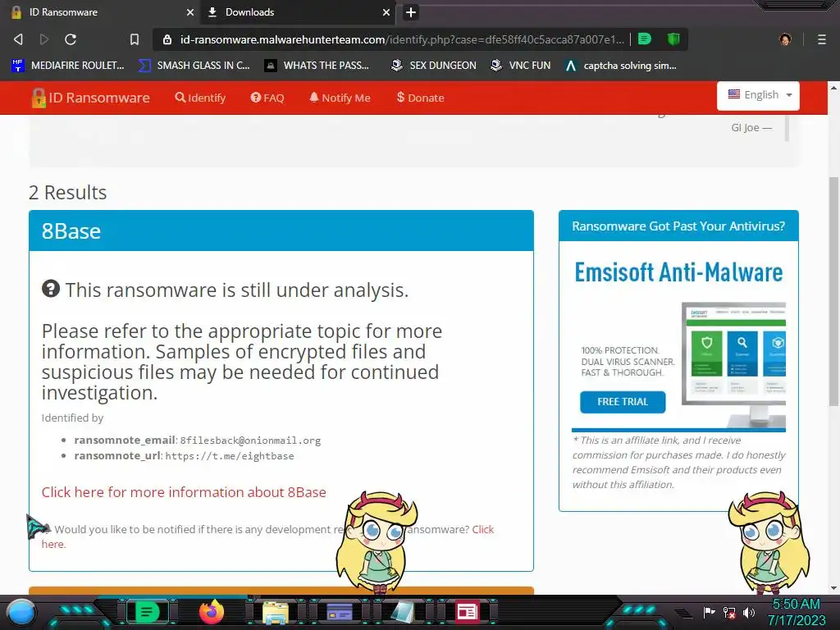Open the Identify page in the navbar
Viewport: 840px width, 630px height.
coord(200,98)
